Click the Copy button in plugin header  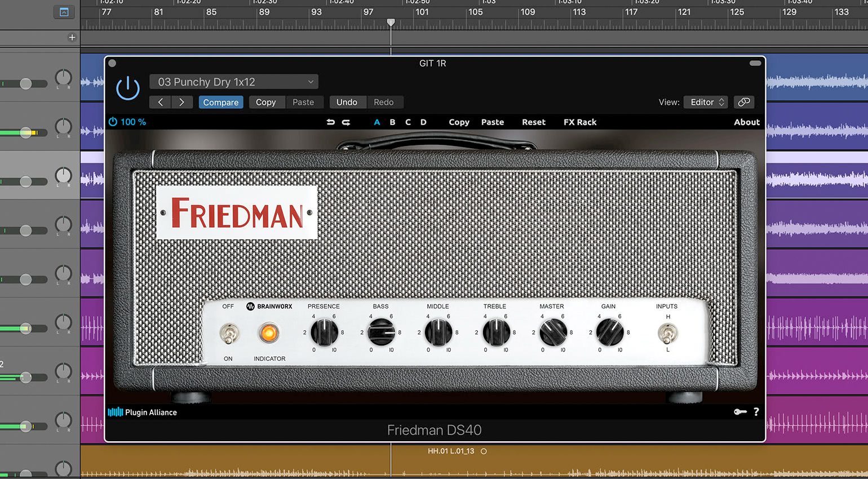coord(265,102)
